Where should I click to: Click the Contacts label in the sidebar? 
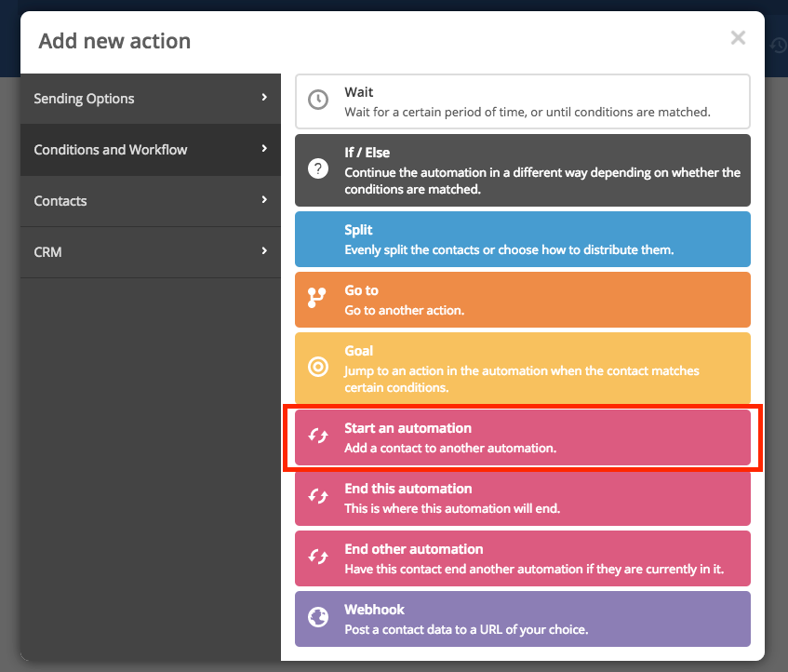[x=60, y=201]
